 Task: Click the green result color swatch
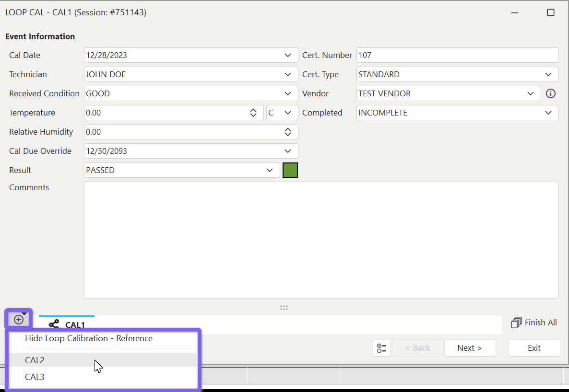click(x=290, y=170)
